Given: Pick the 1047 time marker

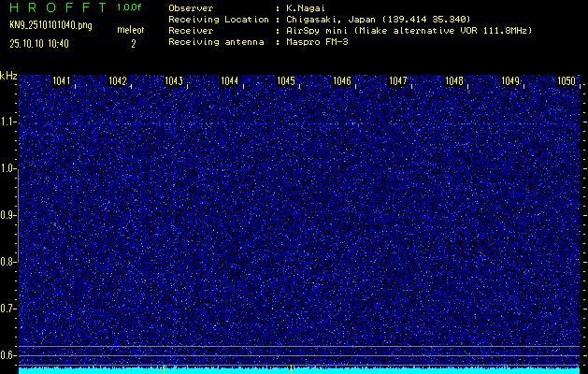Looking at the screenshot, I should coord(398,81).
